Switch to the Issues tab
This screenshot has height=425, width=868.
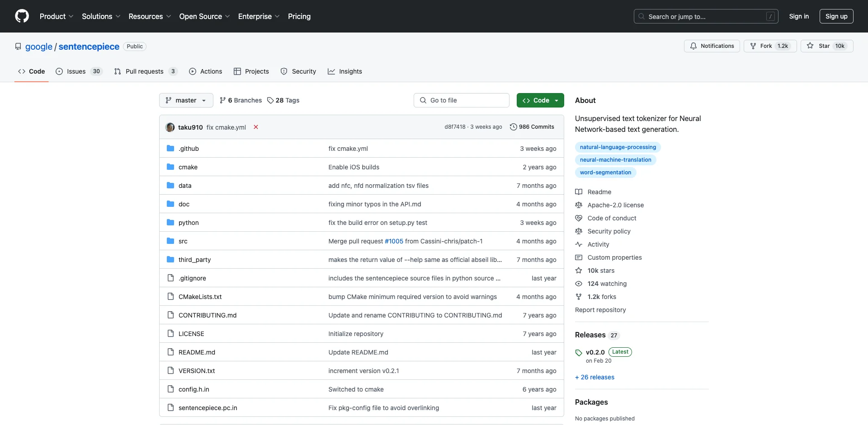pyautogui.click(x=79, y=71)
